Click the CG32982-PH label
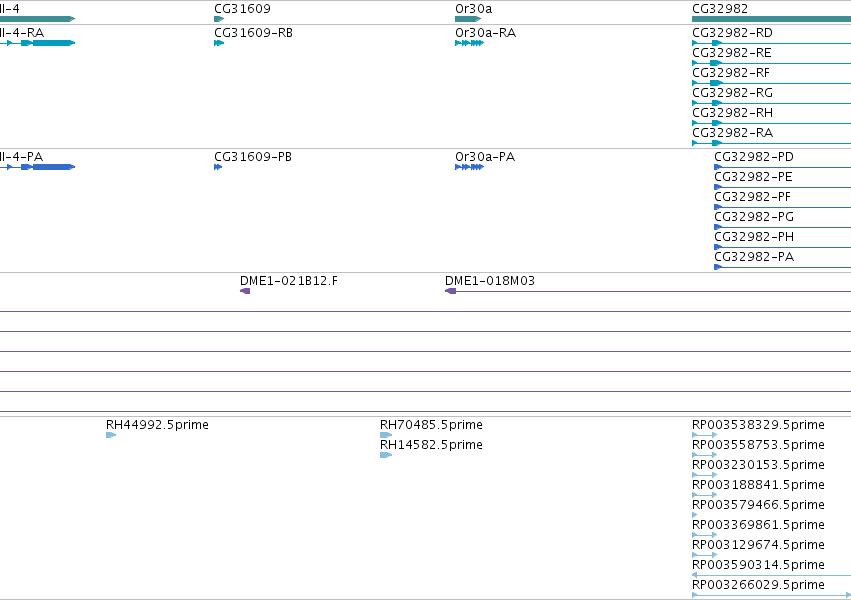This screenshot has width=851, height=600. click(x=754, y=237)
